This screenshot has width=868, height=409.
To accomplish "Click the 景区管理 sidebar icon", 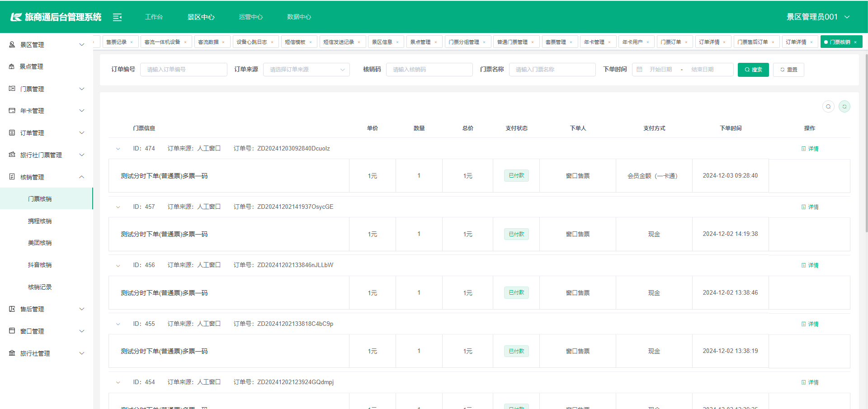I will [x=12, y=45].
